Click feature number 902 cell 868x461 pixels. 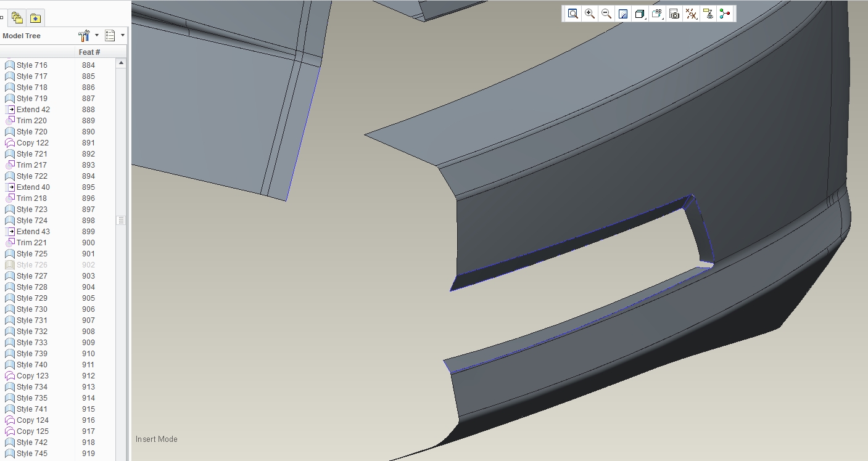88,265
